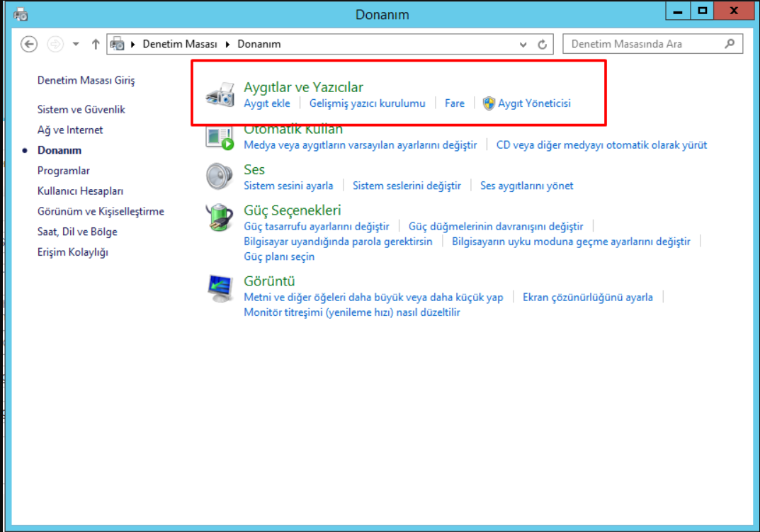Refresh the Control Panel view
This screenshot has height=532, width=760.
pos(543,44)
